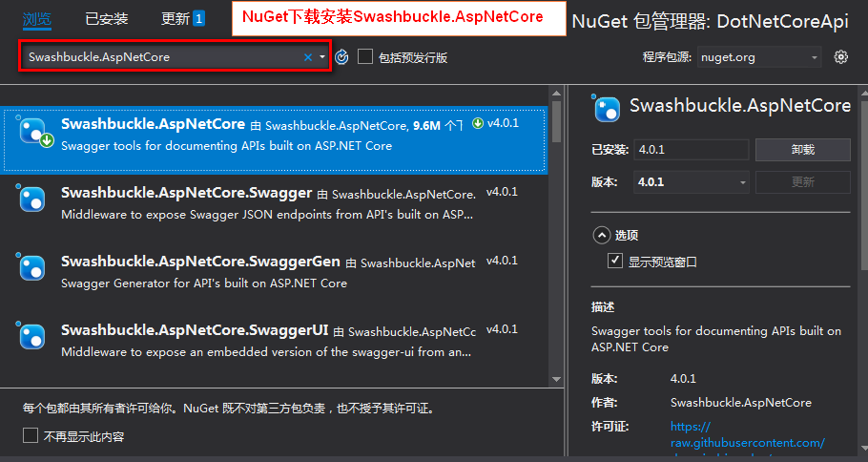Click the package list scroll down arrow
This screenshot has height=462, width=868.
pyautogui.click(x=556, y=380)
